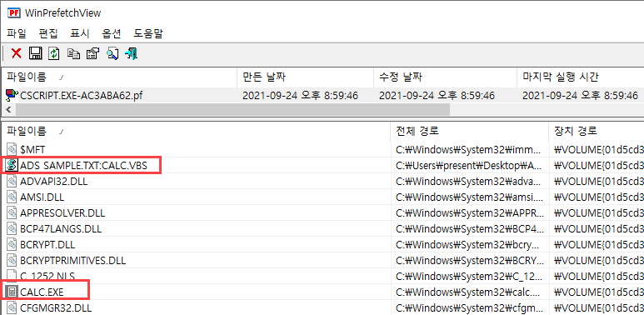Click the Exit door toolbar icon
The image size is (644, 315).
[132, 53]
